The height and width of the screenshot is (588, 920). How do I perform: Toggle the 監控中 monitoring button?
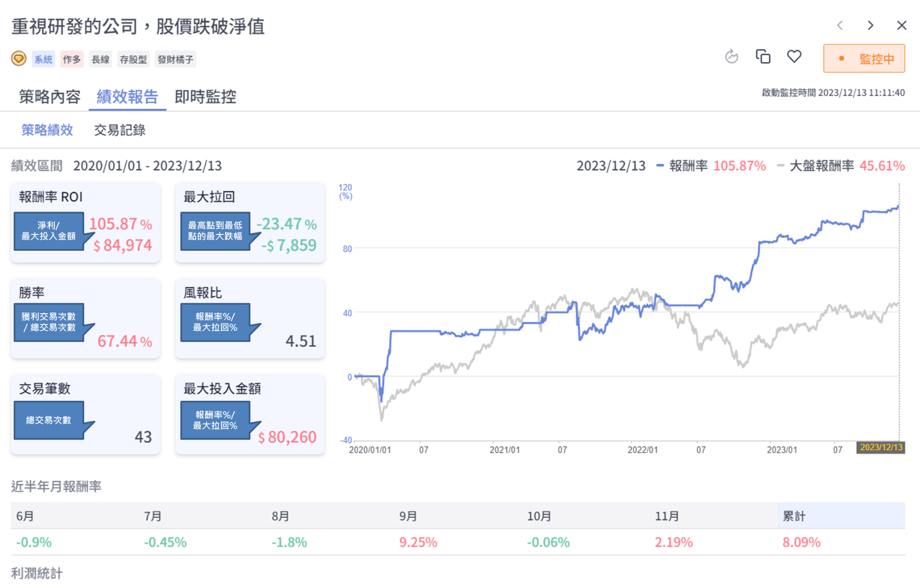[864, 58]
